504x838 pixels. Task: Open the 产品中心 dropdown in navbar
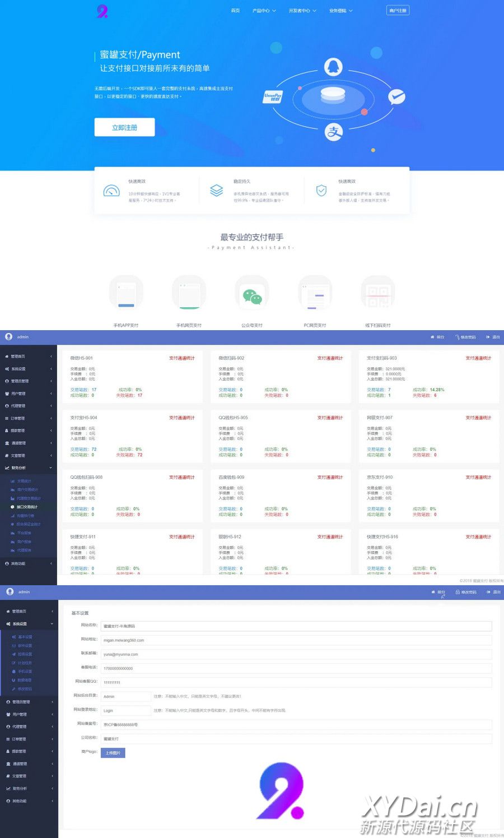(x=264, y=11)
